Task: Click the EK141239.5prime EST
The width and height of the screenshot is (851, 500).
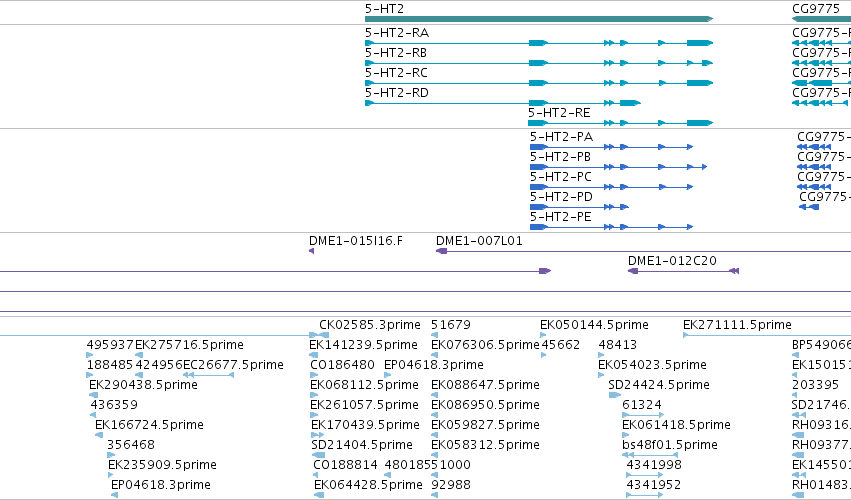Action: (313, 355)
